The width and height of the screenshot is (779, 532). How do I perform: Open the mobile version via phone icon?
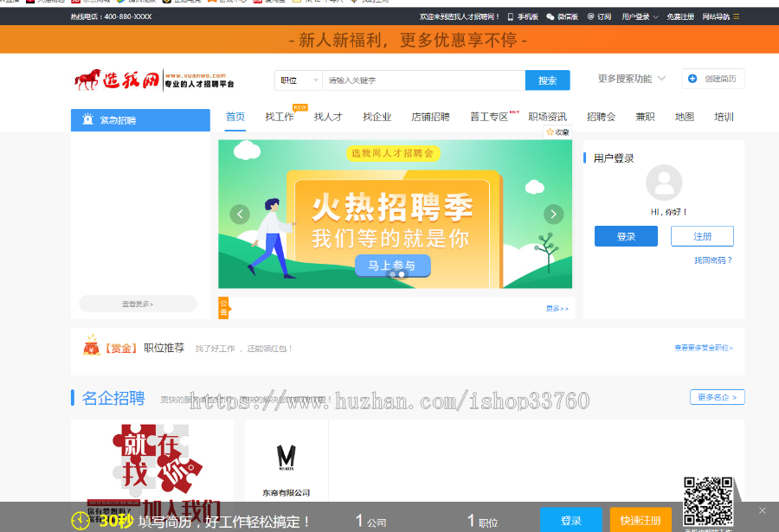click(510, 16)
